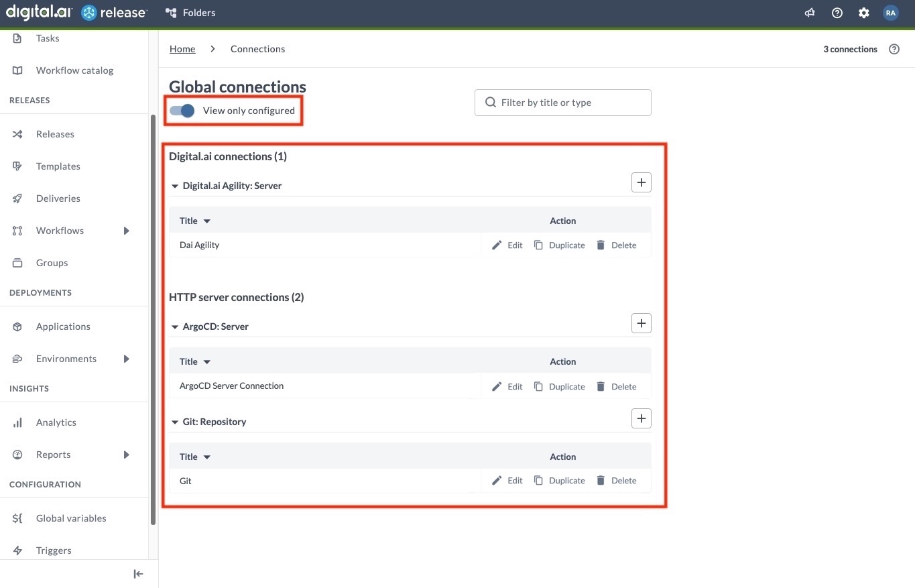This screenshot has width=915, height=588.
Task: Sort by Title in Agility table
Action: click(x=195, y=221)
